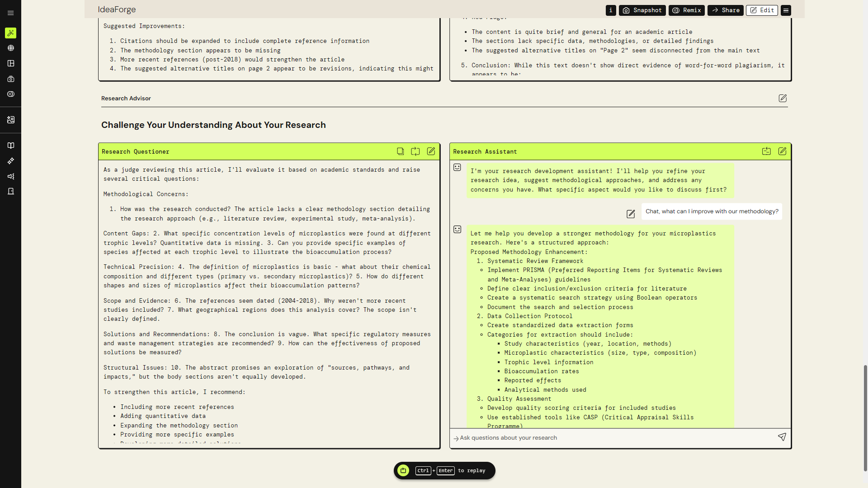
Task: Click the door exit icon in sidebar
Action: coord(10,192)
